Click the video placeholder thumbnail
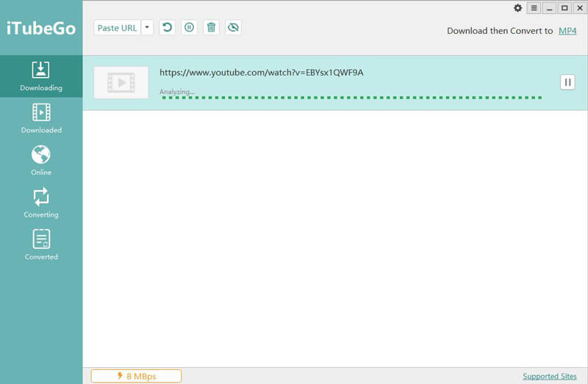 tap(121, 82)
